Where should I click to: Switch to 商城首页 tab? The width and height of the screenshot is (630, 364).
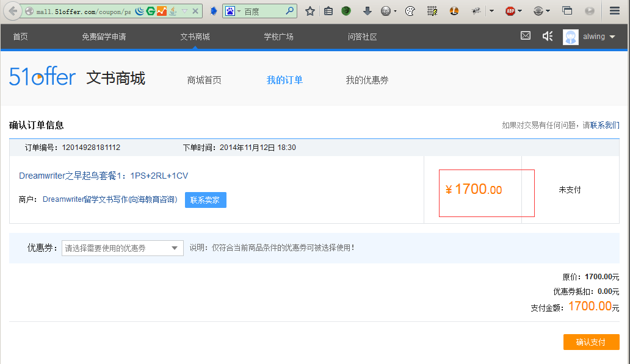204,80
